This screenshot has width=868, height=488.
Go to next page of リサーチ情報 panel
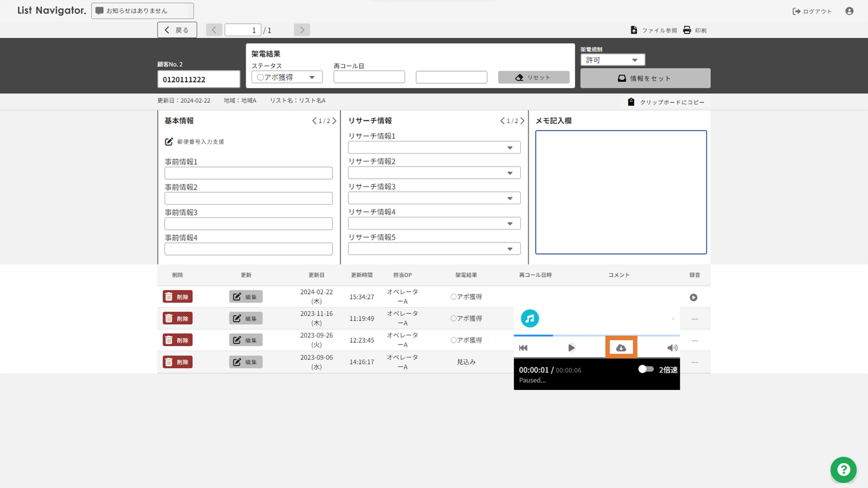pyautogui.click(x=523, y=121)
